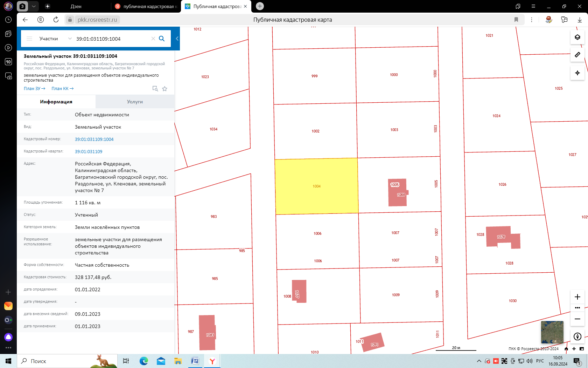588x368 pixels.
Task: Collapse the left info panel
Action: click(x=177, y=39)
